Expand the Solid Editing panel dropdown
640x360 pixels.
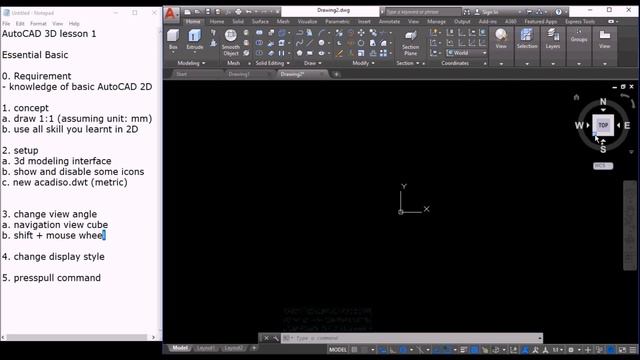pyautogui.click(x=273, y=63)
